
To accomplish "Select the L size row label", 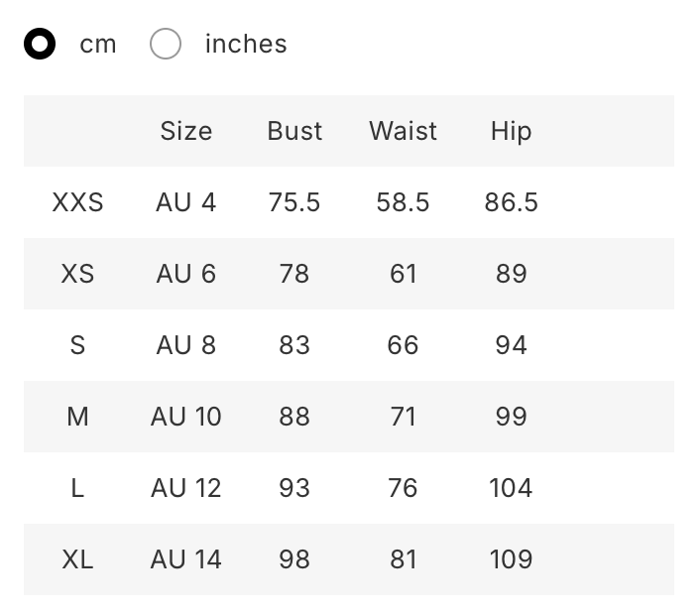I will pyautogui.click(x=77, y=488).
